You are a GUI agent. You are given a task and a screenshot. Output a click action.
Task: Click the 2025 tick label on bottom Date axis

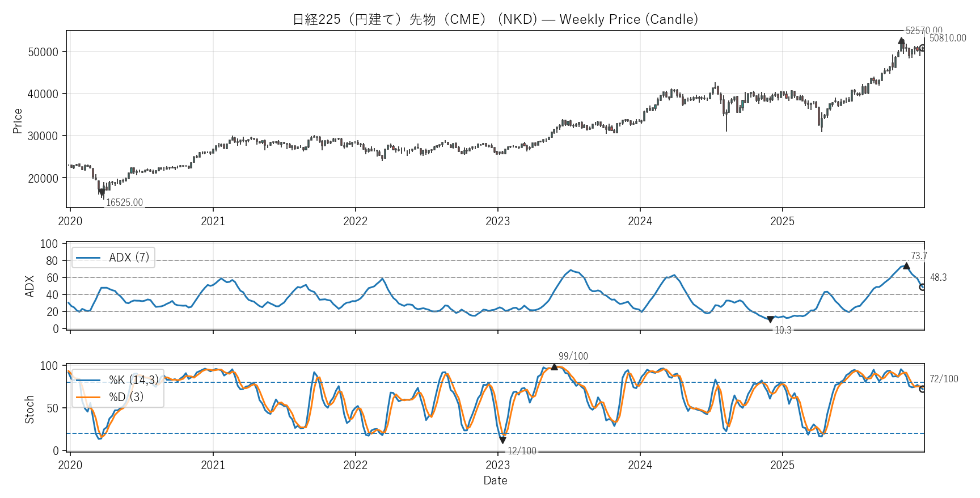(x=782, y=465)
